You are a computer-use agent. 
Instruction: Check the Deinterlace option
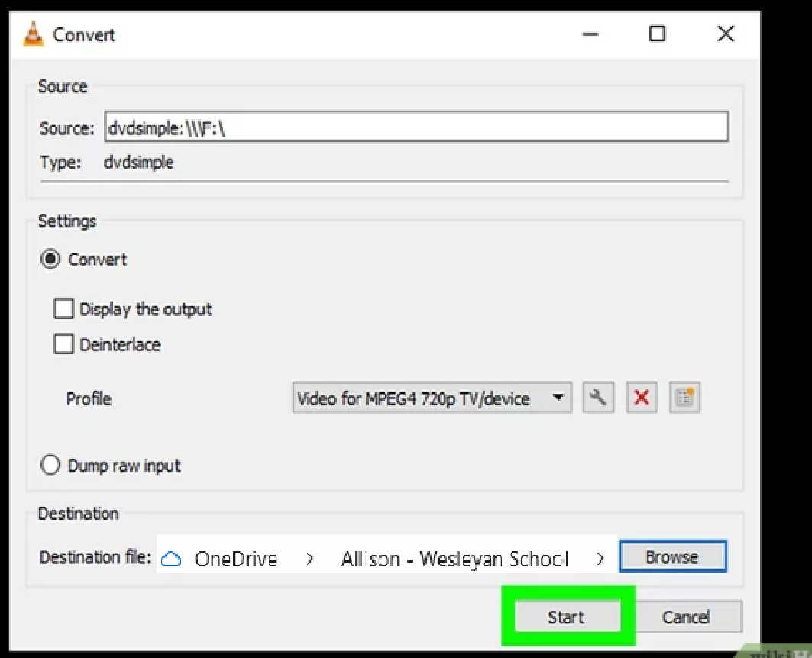(x=64, y=344)
